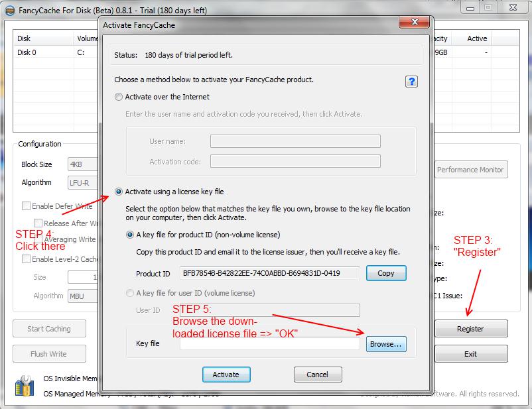This screenshot has height=409, width=532.
Task: Click the User name input field
Action: tap(295, 141)
